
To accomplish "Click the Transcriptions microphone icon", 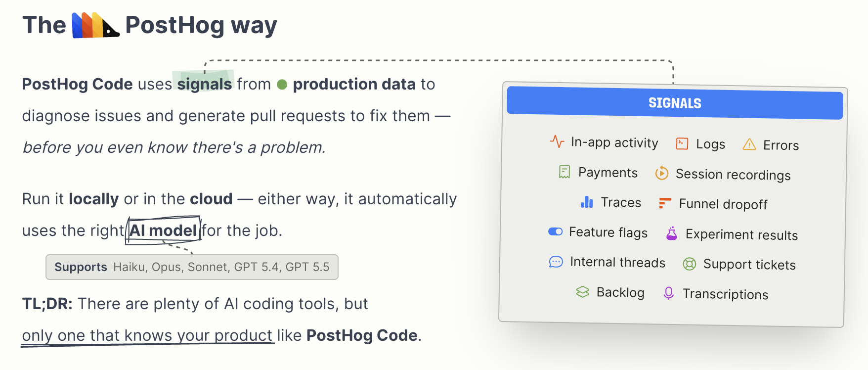I will (669, 293).
